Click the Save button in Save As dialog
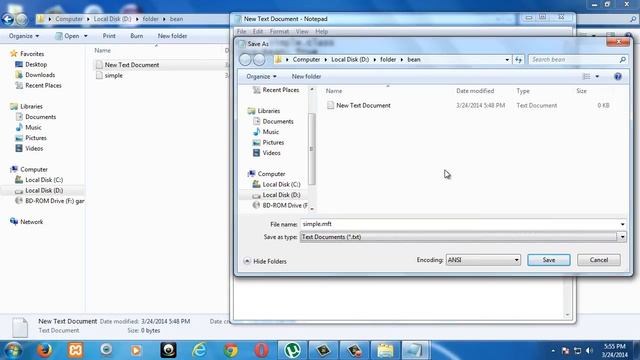 pos(549,260)
